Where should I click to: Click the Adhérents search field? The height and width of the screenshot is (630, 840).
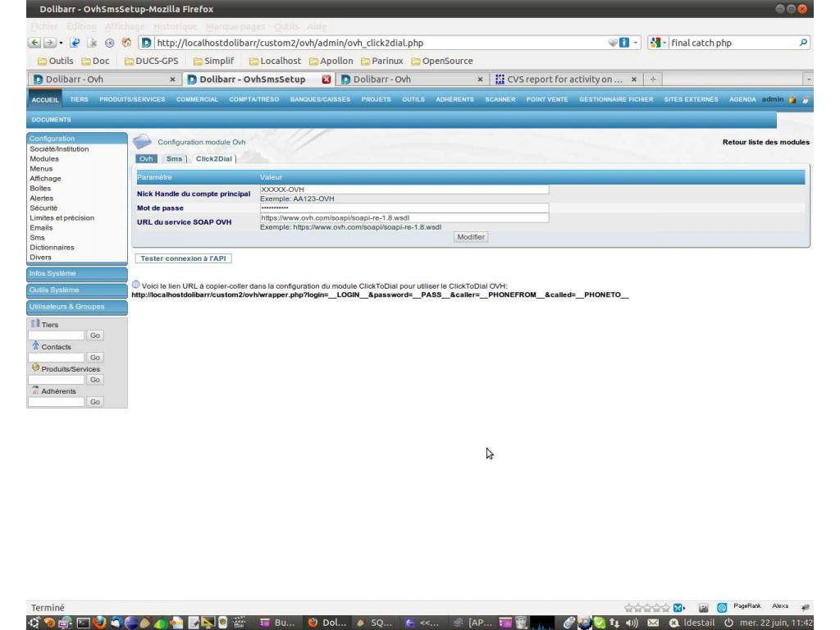(57, 402)
